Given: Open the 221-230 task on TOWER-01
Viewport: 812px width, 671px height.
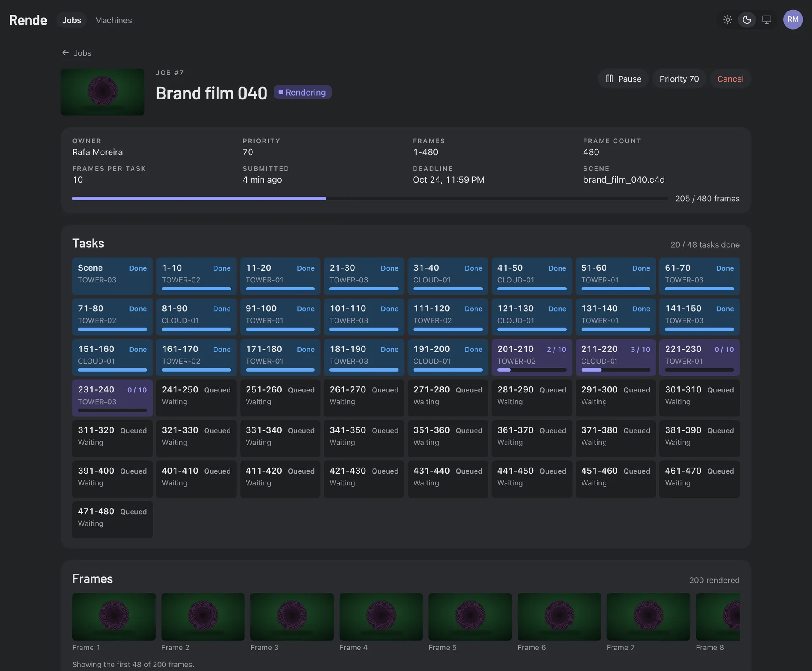Looking at the screenshot, I should pos(699,357).
